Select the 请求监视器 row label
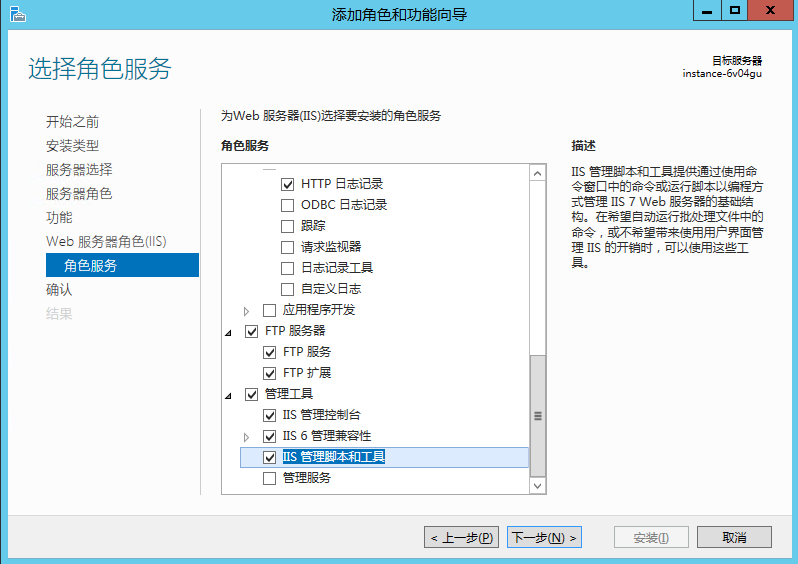798x564 pixels. (x=331, y=247)
